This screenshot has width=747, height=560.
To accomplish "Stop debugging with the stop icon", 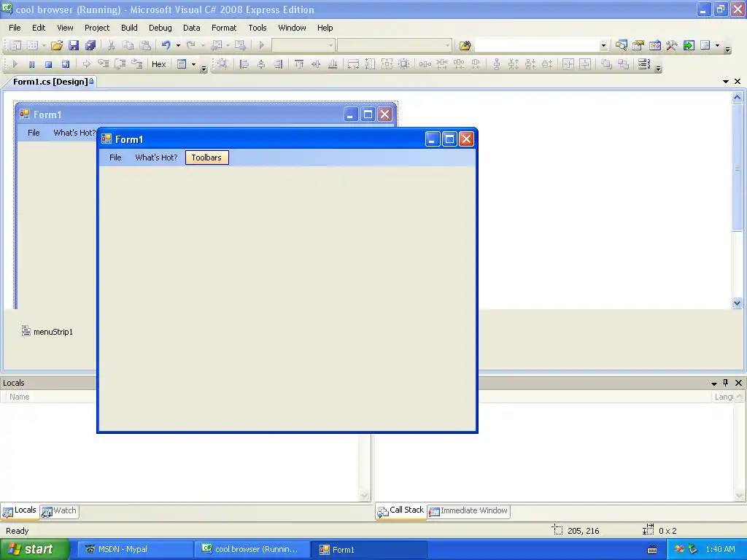I will click(48, 64).
